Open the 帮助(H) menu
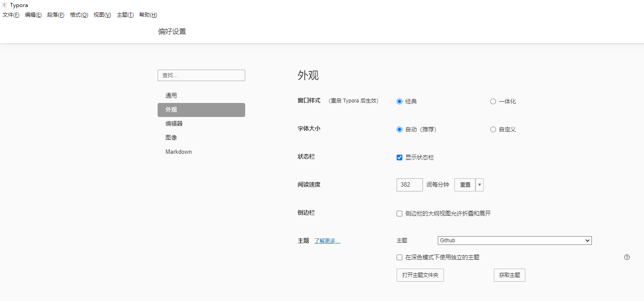Image resolution: width=644 pixels, height=301 pixels. tap(148, 15)
